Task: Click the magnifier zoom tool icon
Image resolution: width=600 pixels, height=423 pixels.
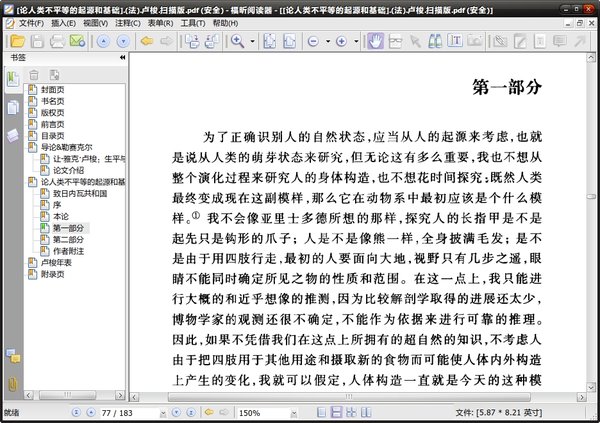Action: [238, 41]
